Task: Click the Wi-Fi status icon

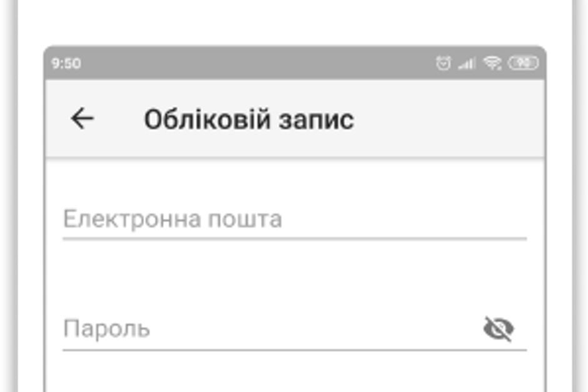Action: (493, 63)
